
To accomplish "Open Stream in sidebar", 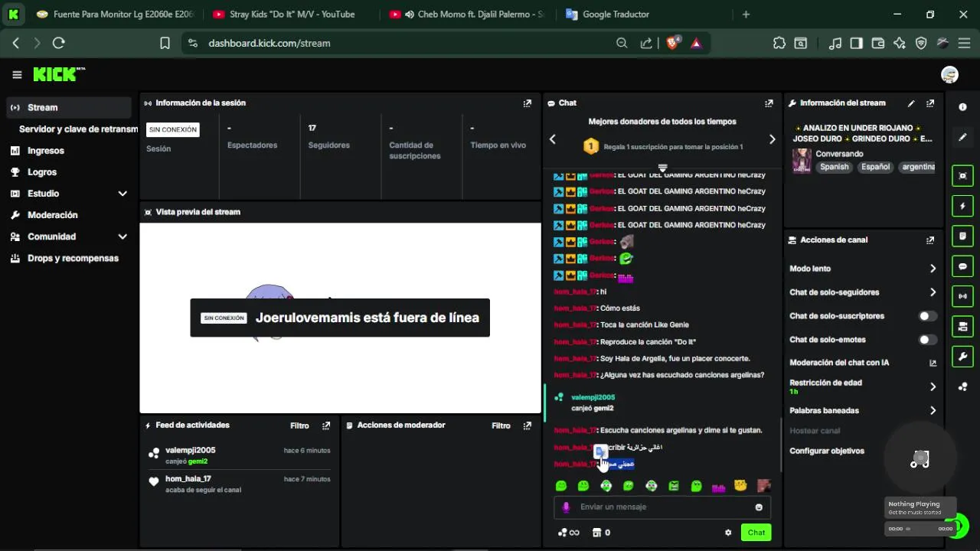I will coord(70,108).
